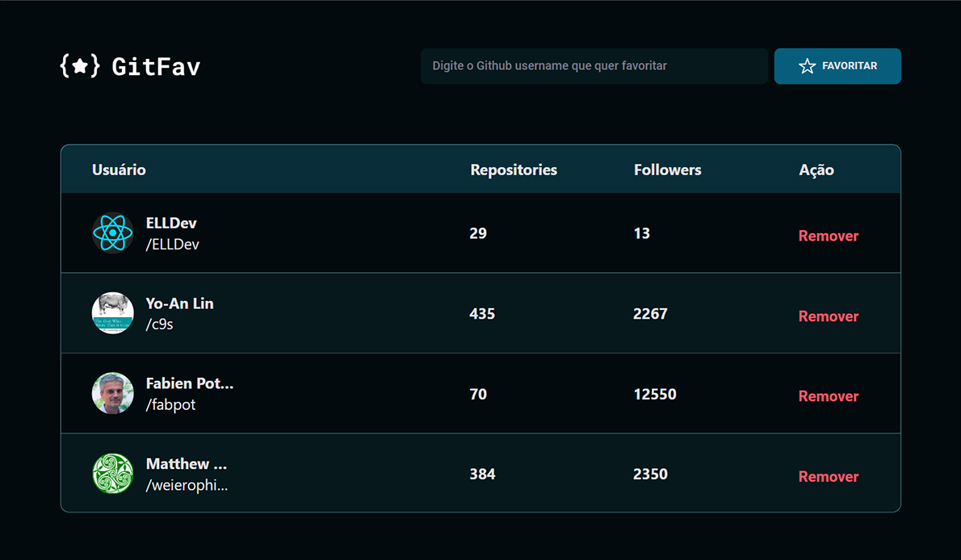Screen dimensions: 961x560
Task: Select the Repositories column header
Action: (x=514, y=169)
